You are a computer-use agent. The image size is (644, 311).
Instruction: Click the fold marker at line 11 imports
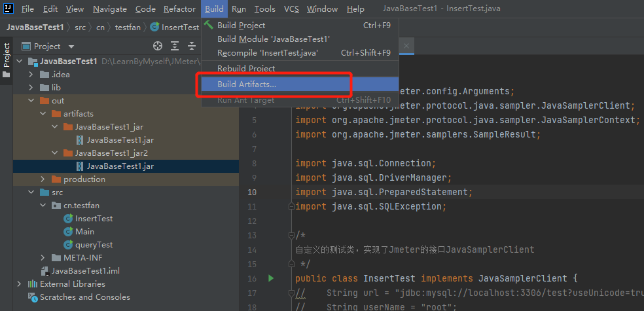(x=291, y=206)
